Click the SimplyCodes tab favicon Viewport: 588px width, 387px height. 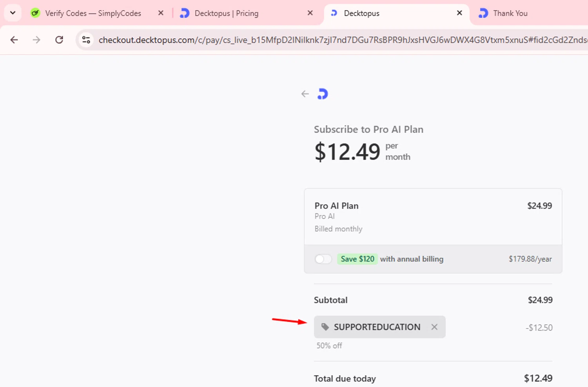[x=35, y=13]
